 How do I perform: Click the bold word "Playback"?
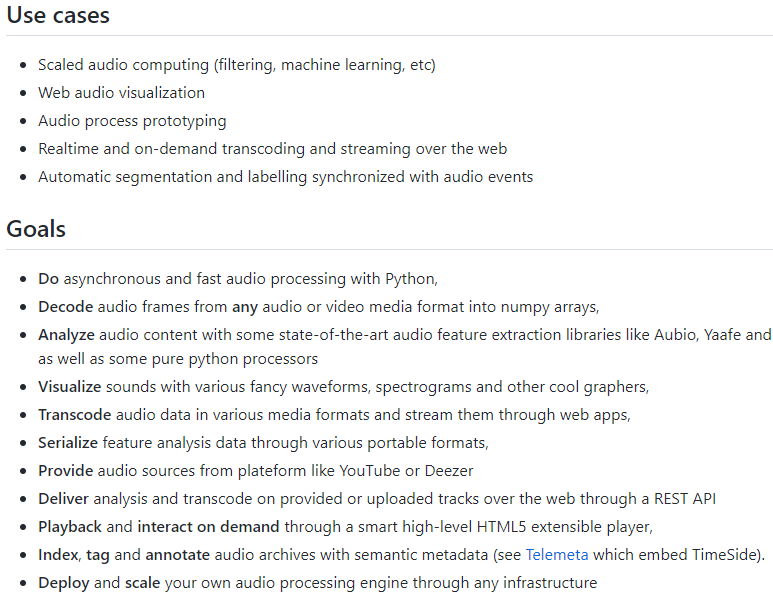click(70, 526)
